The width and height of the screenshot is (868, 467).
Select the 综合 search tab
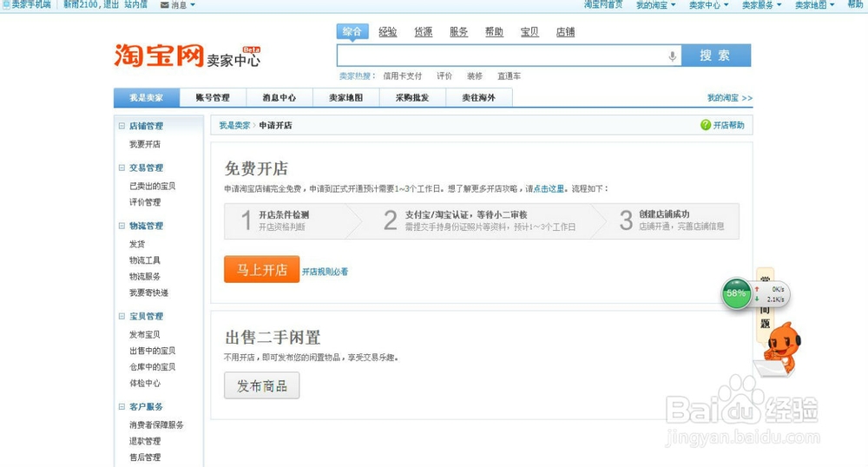tap(352, 31)
